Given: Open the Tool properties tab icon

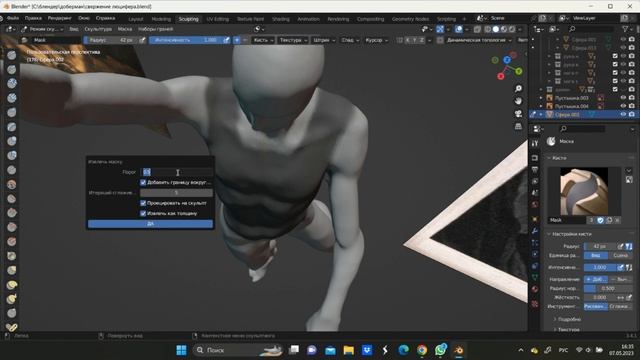Looking at the screenshot, I should coord(535,143).
